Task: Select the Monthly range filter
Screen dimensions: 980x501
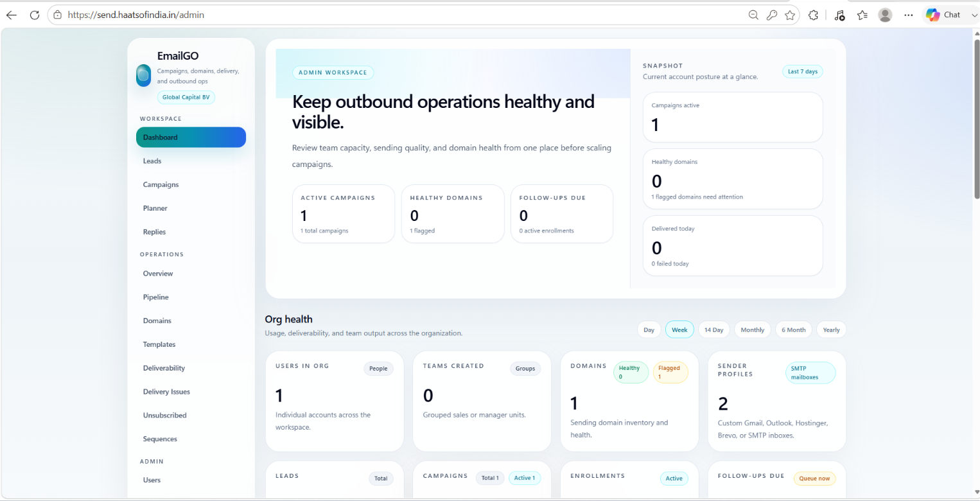Action: 752,330
